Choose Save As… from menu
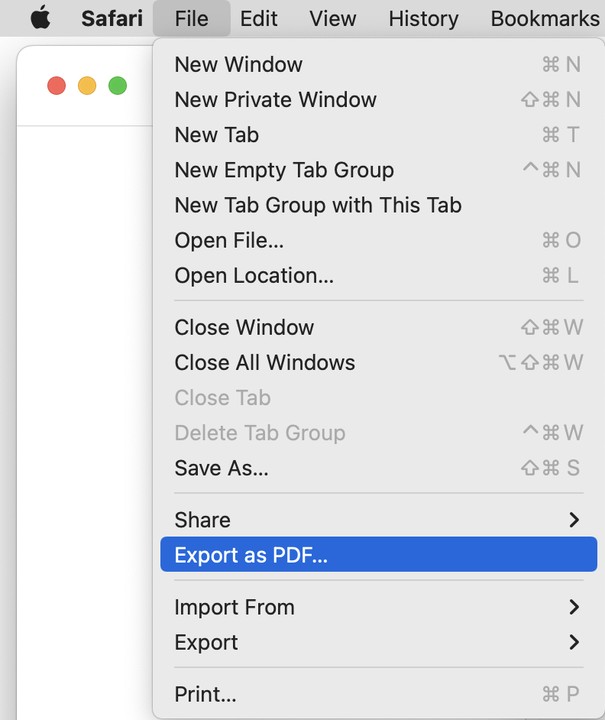This screenshot has width=605, height=720. 221,468
